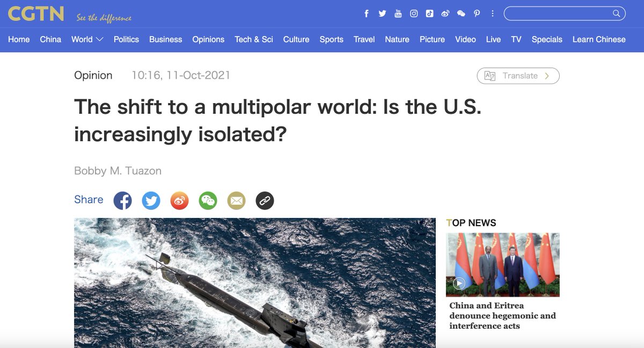This screenshot has height=348, width=644.
Task: Open the Business section
Action: coord(165,39)
